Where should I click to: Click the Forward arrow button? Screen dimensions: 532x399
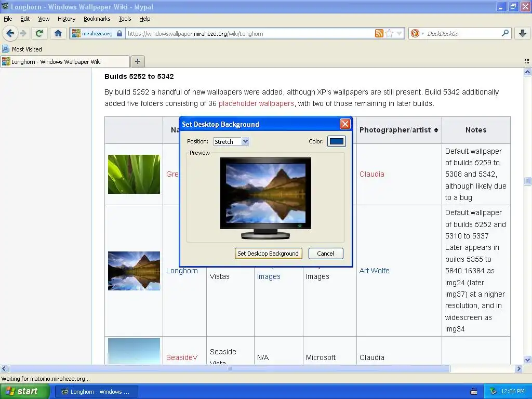[23, 33]
